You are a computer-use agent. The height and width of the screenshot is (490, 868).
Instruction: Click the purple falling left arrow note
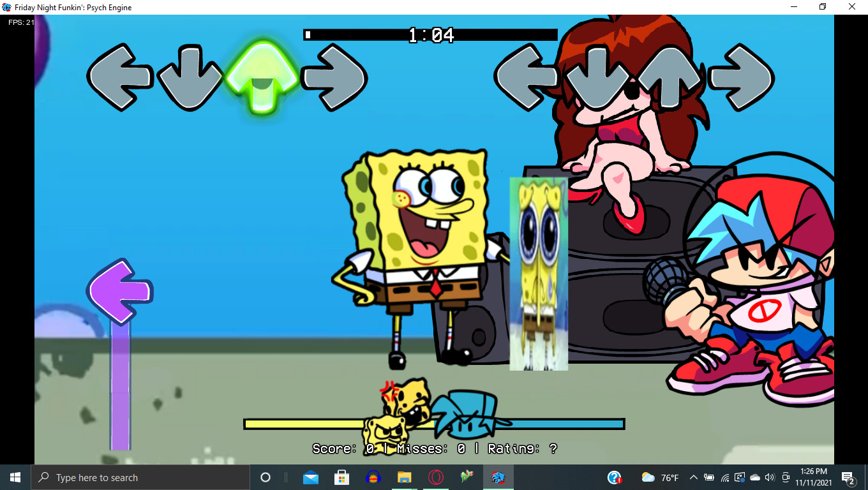pos(120,291)
